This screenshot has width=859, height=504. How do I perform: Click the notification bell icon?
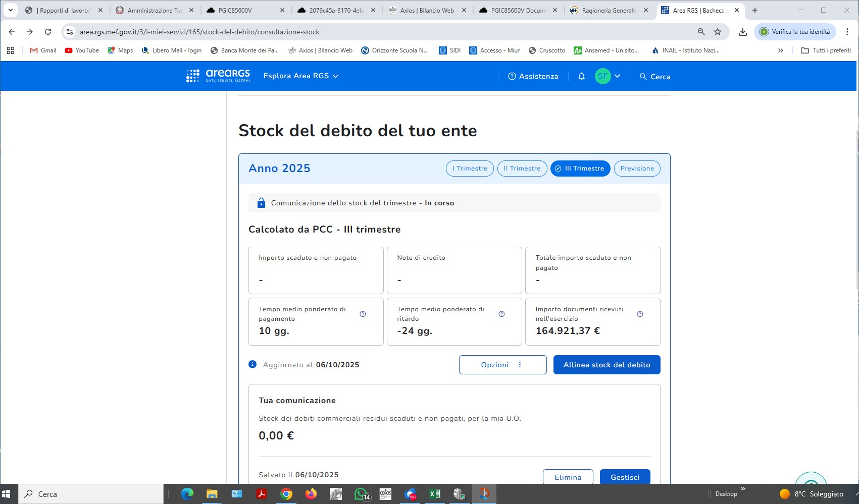tap(581, 76)
